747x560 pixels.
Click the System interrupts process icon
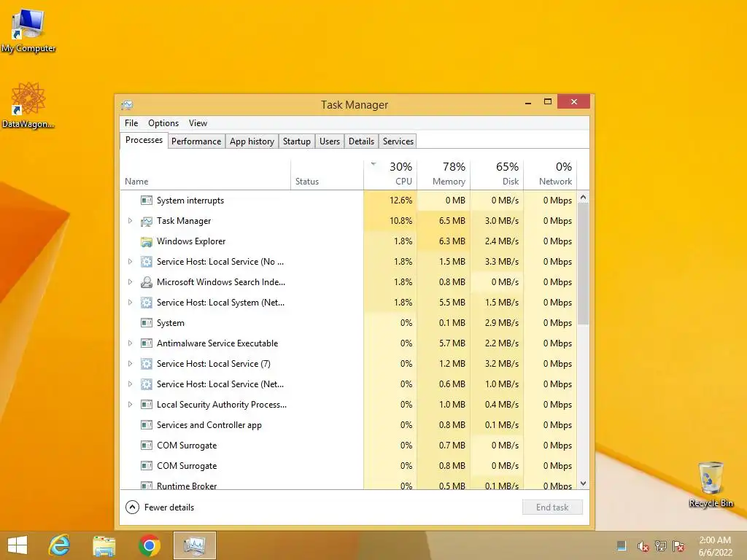point(147,201)
